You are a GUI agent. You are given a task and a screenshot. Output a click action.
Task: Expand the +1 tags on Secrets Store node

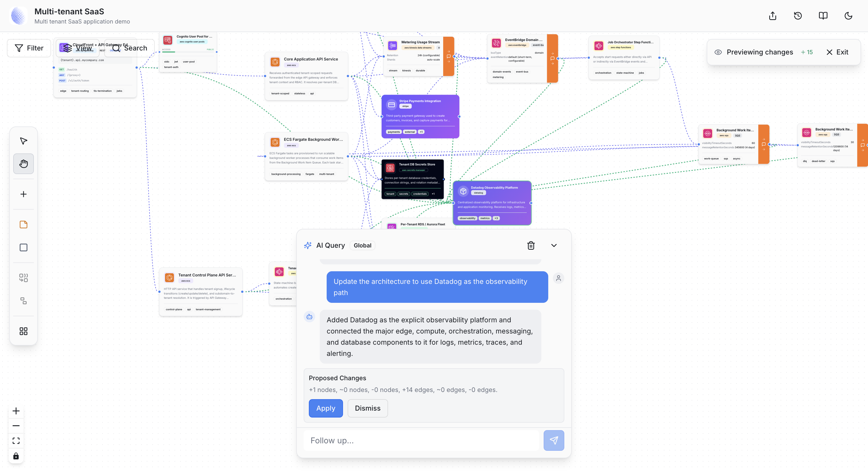tap(433, 194)
